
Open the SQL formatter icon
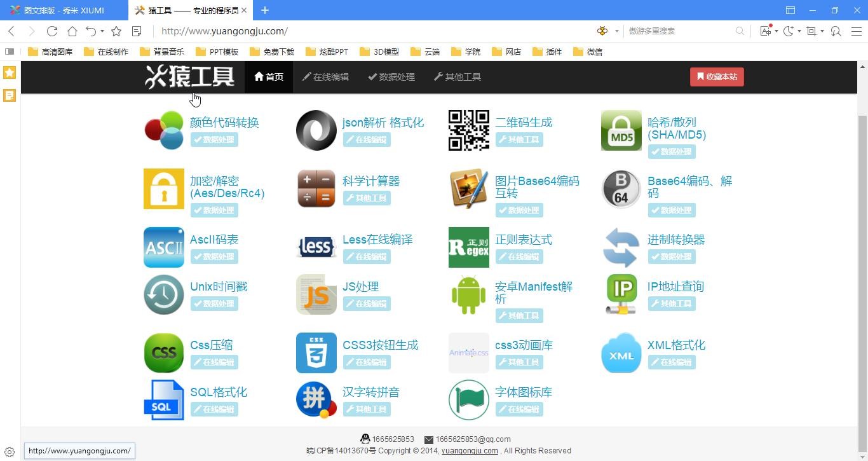click(x=163, y=400)
